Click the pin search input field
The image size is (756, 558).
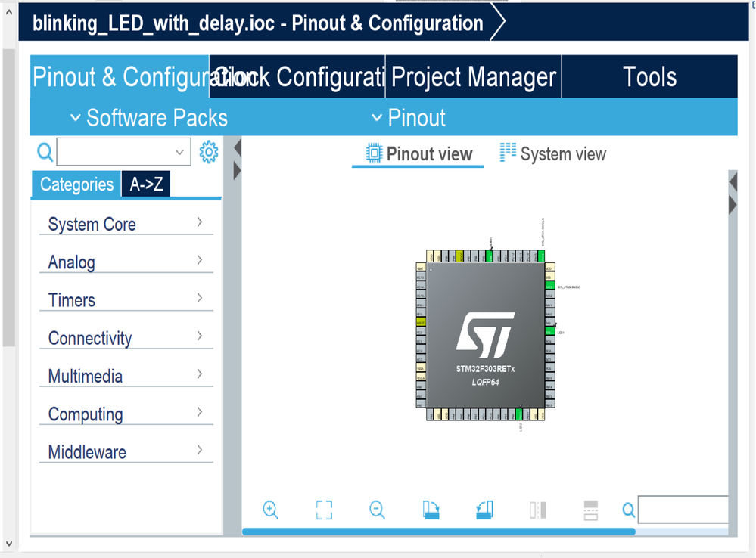tap(683, 510)
